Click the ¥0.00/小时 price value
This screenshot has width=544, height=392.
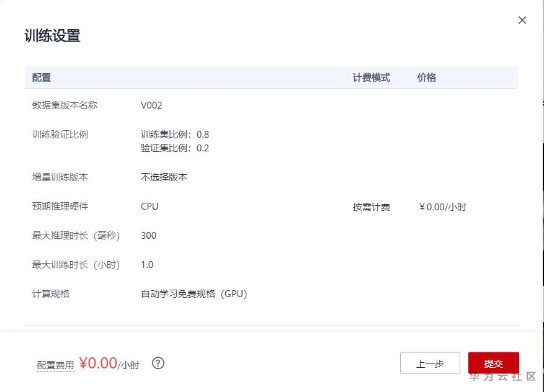point(442,206)
